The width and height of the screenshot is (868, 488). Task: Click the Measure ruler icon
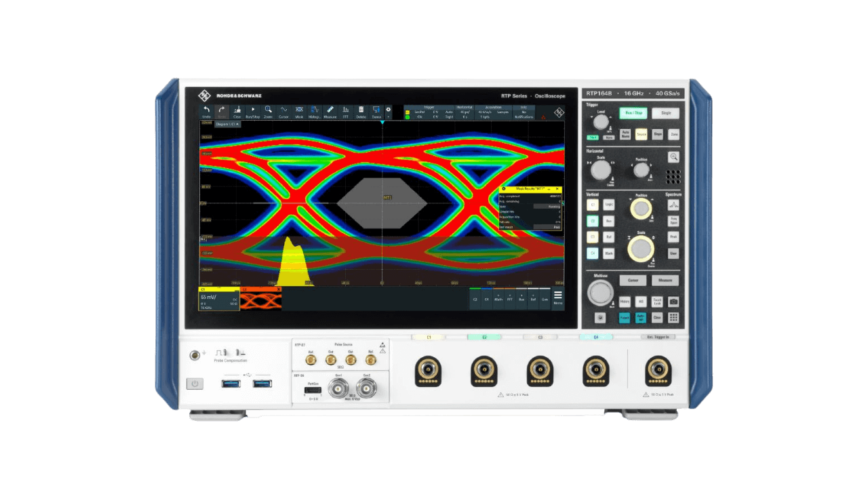(330, 112)
